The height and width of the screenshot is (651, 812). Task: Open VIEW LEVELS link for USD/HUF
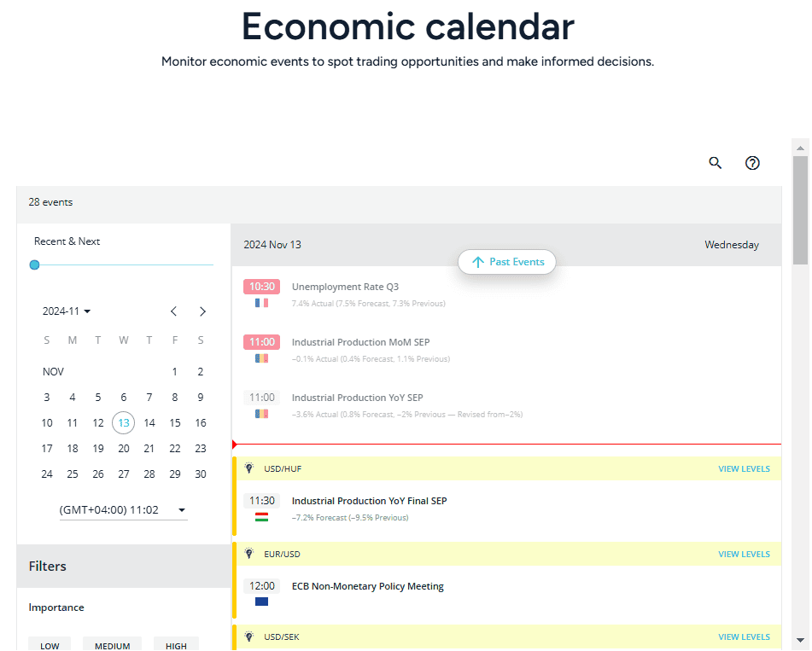point(744,468)
